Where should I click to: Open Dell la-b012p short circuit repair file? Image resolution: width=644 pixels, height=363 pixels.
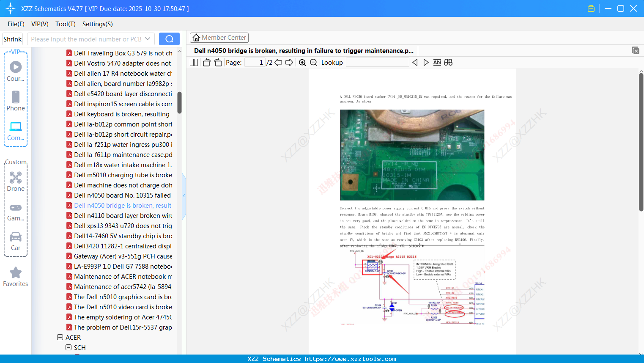pos(119,135)
